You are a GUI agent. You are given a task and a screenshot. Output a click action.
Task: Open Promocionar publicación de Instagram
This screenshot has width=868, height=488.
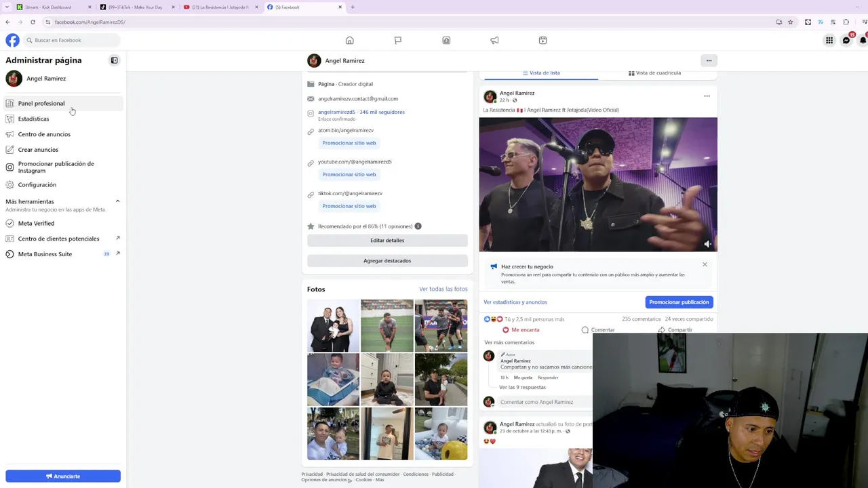63,167
